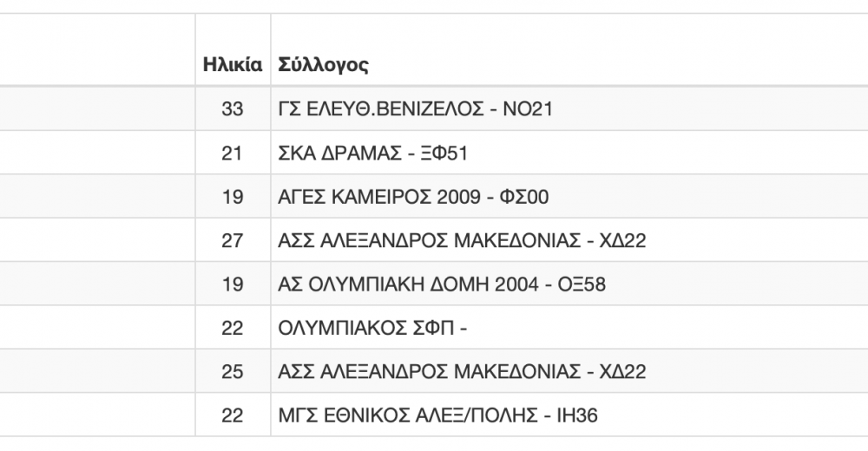Click age 19 beside ΑΓΕΣ ΚΑΜΕΙΡΟΣ 2009
The height and width of the screenshot is (451, 868).
(x=233, y=197)
